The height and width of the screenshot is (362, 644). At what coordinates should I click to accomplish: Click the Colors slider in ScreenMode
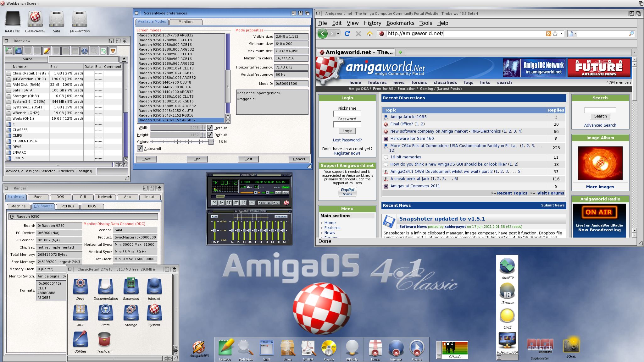click(x=182, y=142)
